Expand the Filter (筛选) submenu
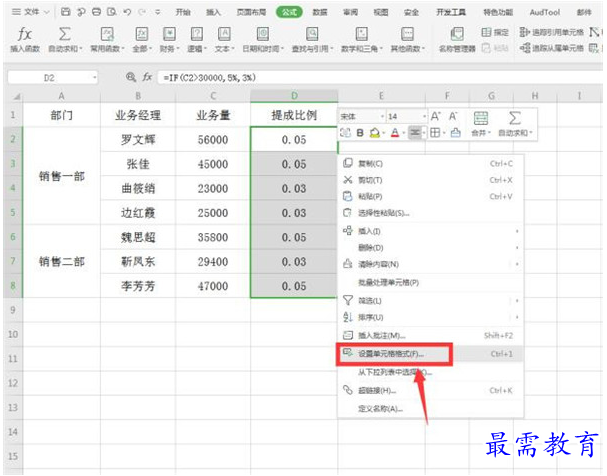This screenshot has width=607, height=476. (430, 301)
